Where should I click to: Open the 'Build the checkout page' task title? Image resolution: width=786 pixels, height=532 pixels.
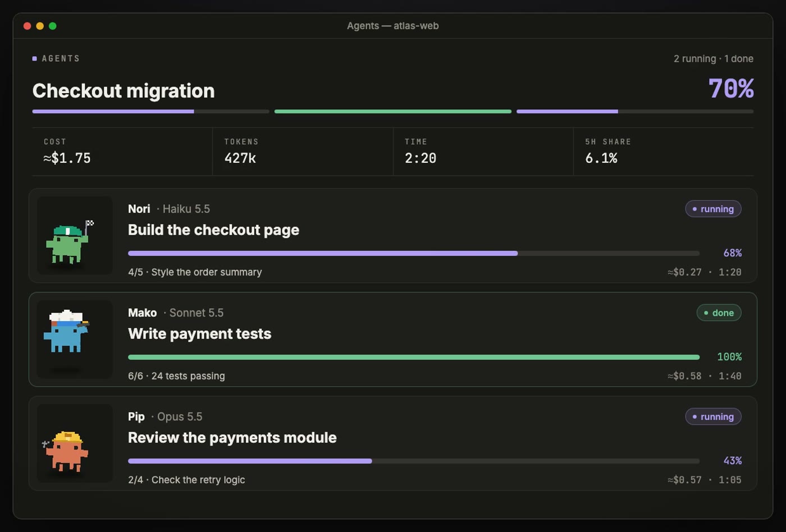(x=213, y=230)
